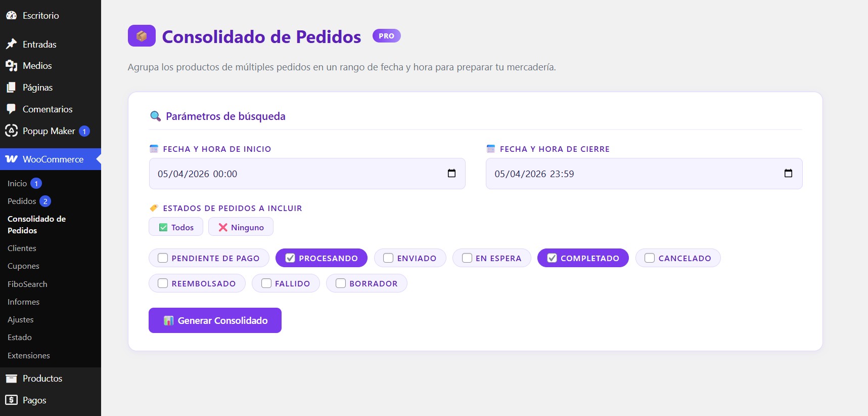868x416 pixels.
Task: Open Estado submenu item
Action: 20,338
